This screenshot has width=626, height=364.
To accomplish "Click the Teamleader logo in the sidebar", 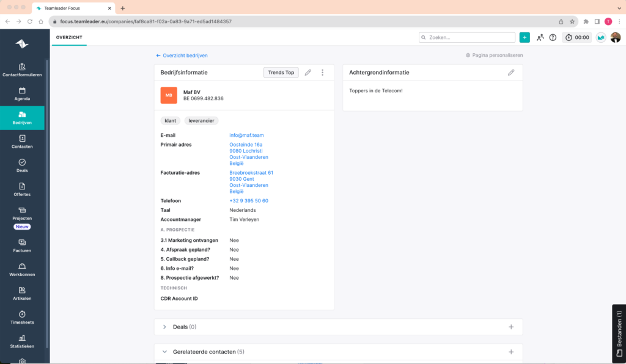I will (22, 43).
